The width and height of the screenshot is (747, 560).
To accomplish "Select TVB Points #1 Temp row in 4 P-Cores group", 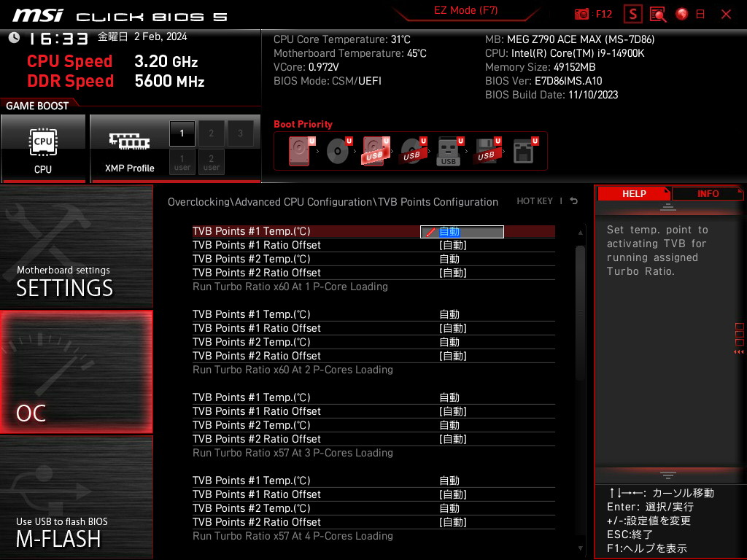I will pyautogui.click(x=373, y=481).
